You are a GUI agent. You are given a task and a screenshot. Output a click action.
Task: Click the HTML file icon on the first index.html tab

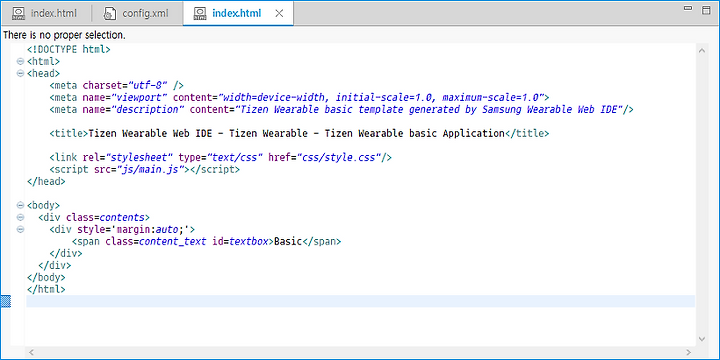click(x=18, y=14)
